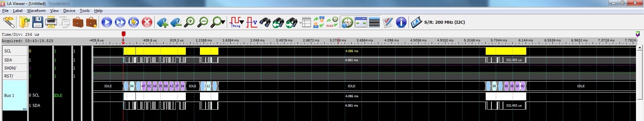Open the Waveform menu
The width and height of the screenshot is (644, 121).
tap(36, 11)
